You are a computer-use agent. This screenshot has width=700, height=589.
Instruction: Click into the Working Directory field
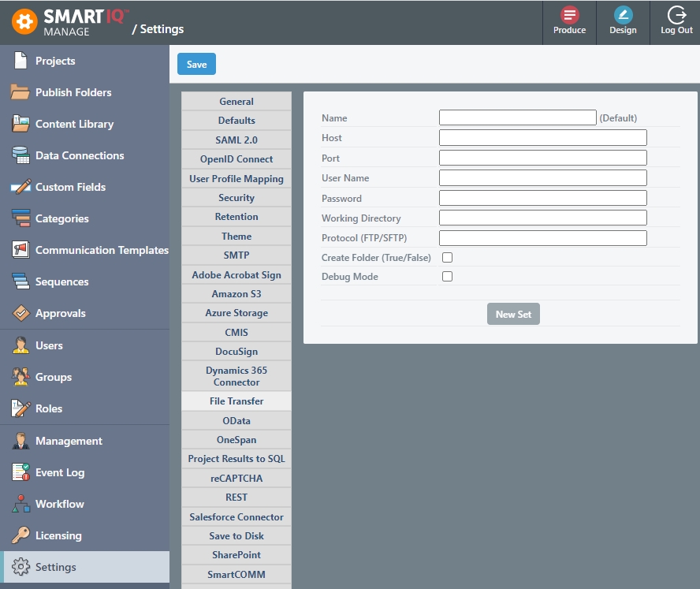click(x=543, y=218)
